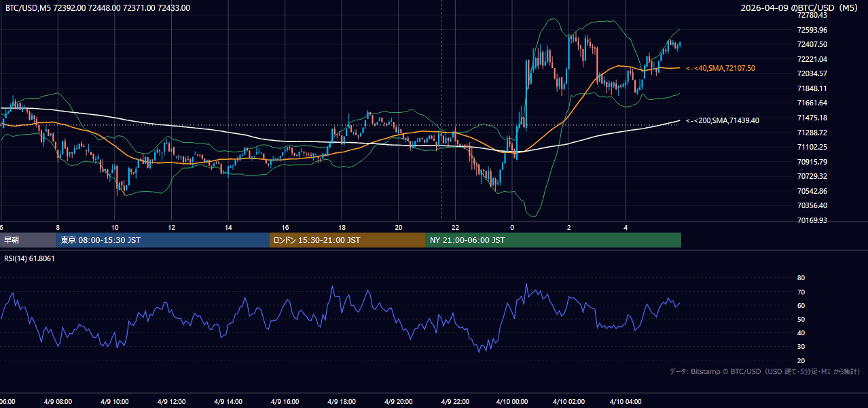This screenshot has width=868, height=408.
Task: Click price axis label 71661.64
Action: [812, 103]
